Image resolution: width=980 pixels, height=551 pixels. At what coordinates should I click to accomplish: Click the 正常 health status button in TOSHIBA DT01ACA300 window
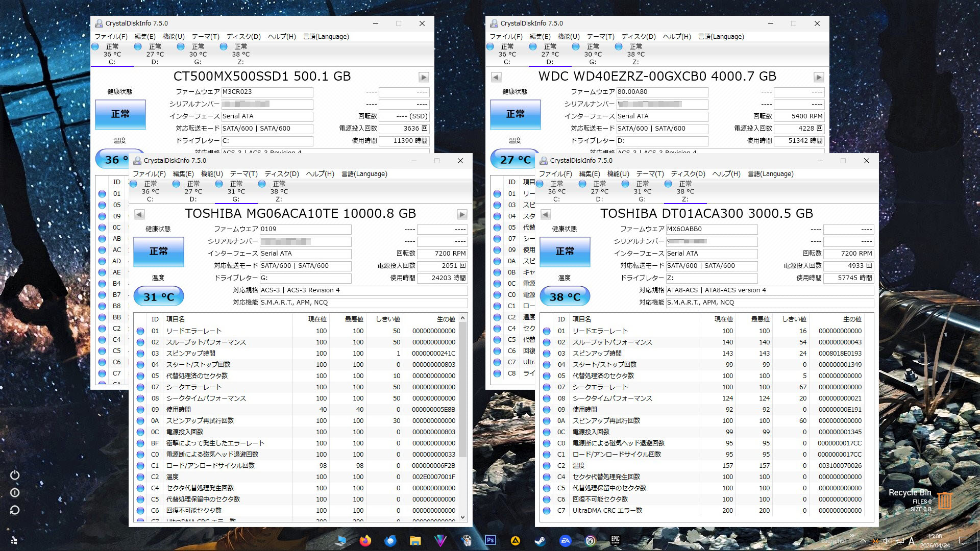(x=565, y=252)
